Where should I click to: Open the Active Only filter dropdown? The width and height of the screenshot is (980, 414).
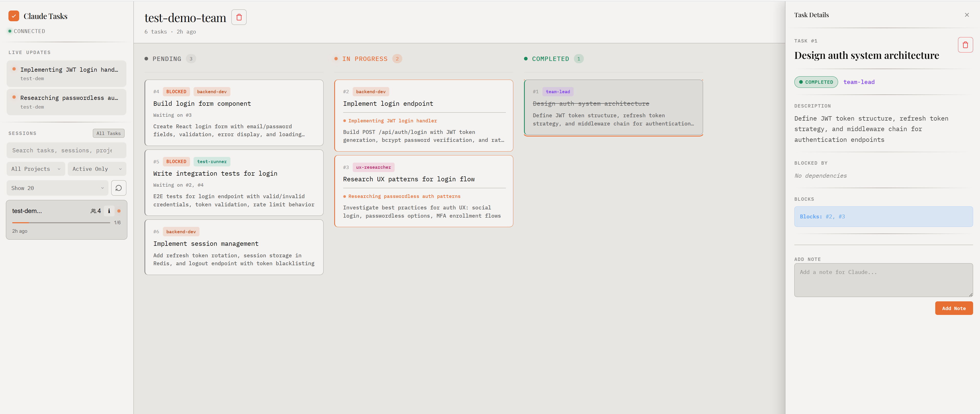point(97,169)
